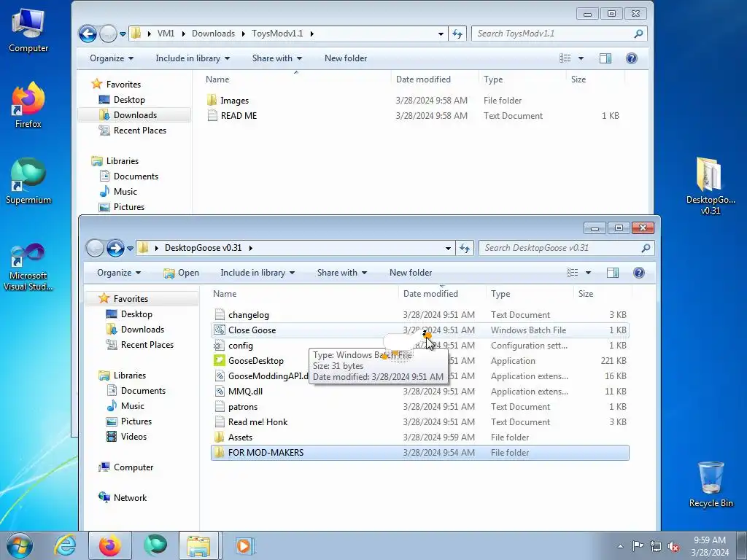The width and height of the screenshot is (747, 560).
Task: Click the Windows Start button
Action: pyautogui.click(x=19, y=545)
